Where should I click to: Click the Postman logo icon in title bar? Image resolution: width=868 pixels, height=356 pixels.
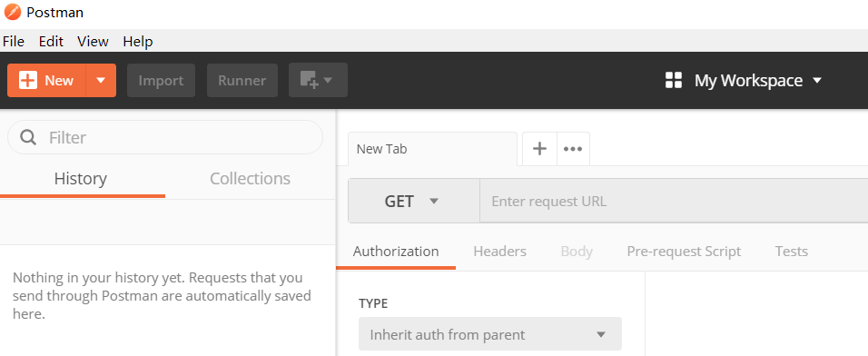pyautogui.click(x=12, y=12)
